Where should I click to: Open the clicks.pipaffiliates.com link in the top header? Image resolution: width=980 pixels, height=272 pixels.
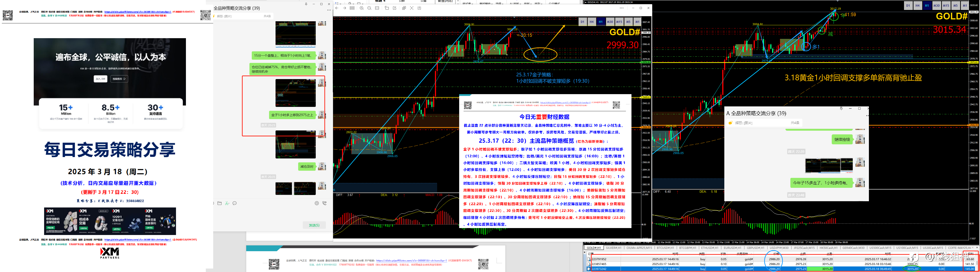point(138,12)
